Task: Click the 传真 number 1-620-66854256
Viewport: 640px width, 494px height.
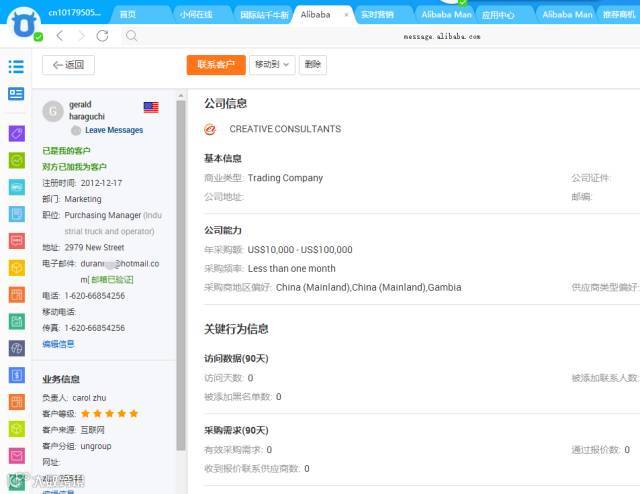Action: point(95,328)
